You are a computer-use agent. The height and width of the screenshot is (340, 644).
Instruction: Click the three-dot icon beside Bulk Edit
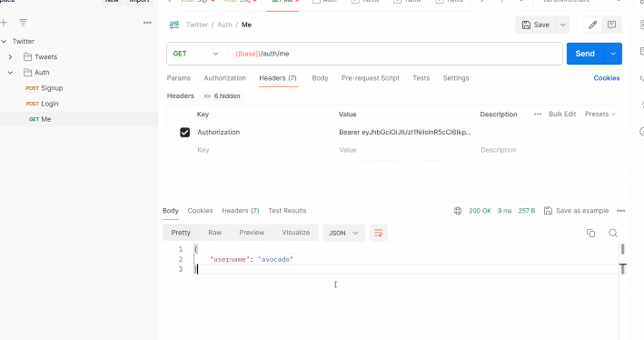[x=538, y=115]
